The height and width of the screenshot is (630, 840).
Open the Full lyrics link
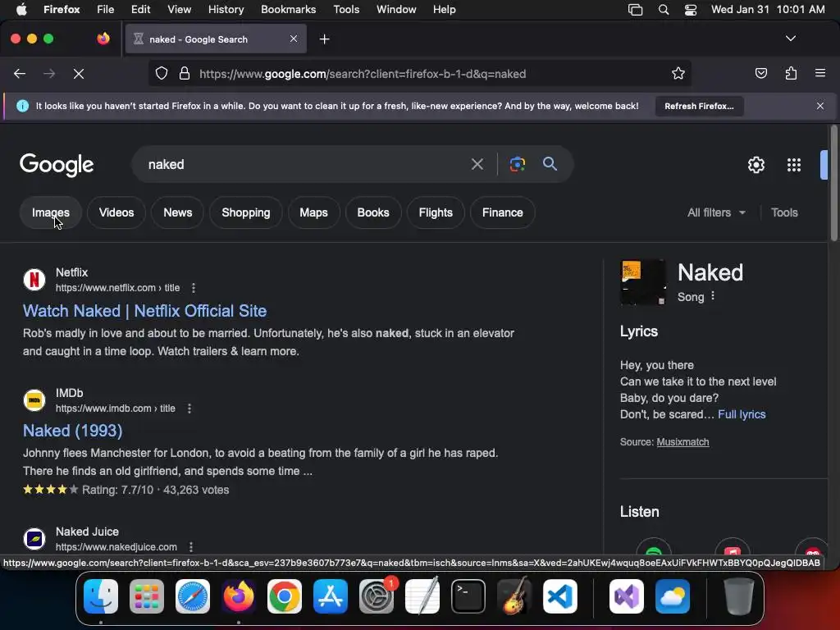pos(742,414)
